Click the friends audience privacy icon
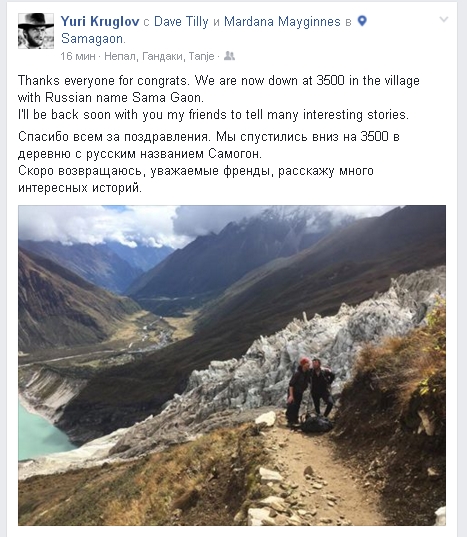467x537 pixels. click(229, 56)
